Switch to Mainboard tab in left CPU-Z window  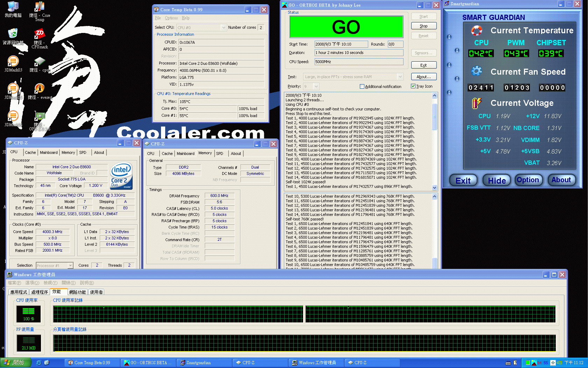tap(49, 152)
